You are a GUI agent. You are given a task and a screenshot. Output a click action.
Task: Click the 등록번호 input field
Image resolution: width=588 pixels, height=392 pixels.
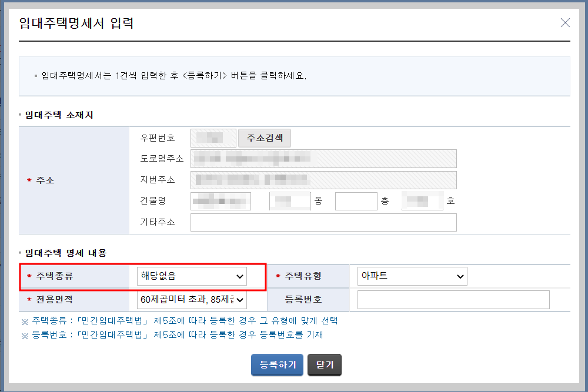pyautogui.click(x=453, y=300)
